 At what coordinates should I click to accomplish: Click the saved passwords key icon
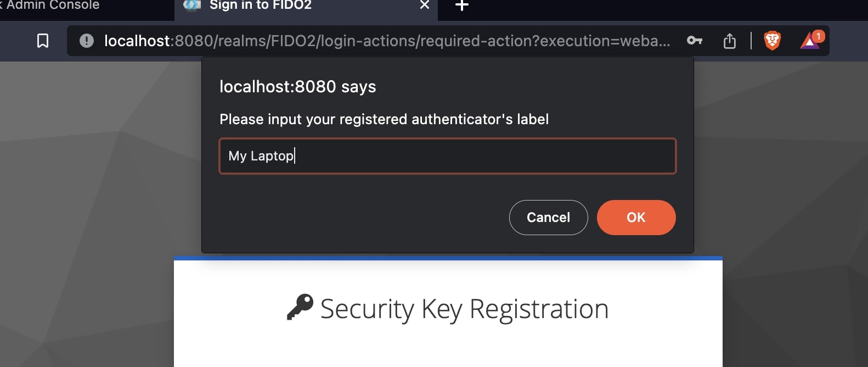[x=694, y=41]
